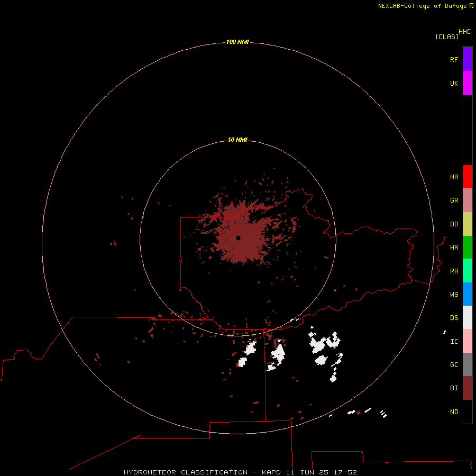Click the DS legend label
The height and width of the screenshot is (476, 476).
(x=454, y=318)
